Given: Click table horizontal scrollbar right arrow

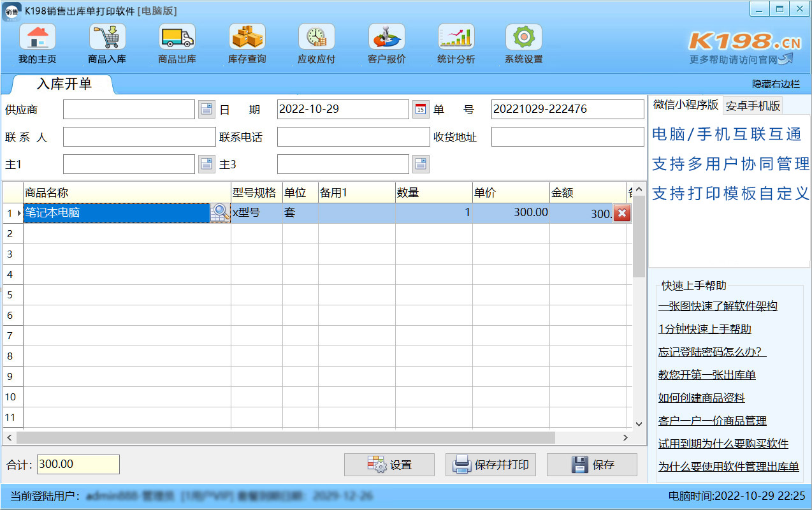Looking at the screenshot, I should pyautogui.click(x=626, y=438).
